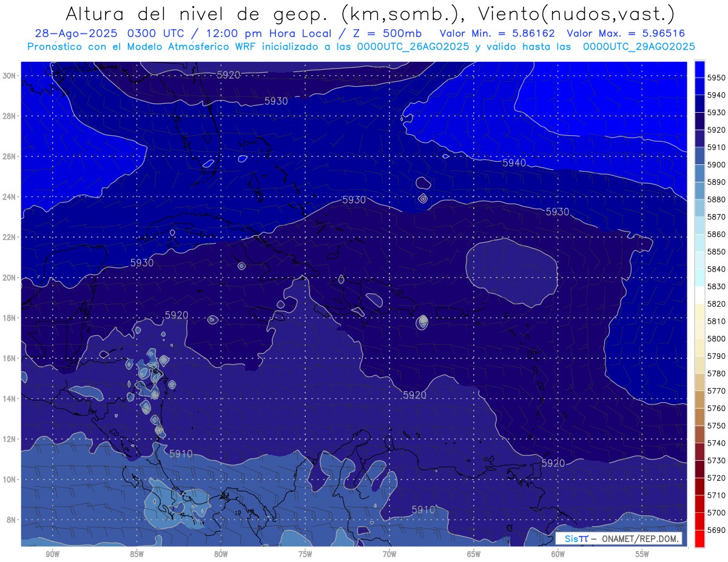Screen dimensions: 728x562
Task: Click the 12N latitude axis label
Action: point(10,439)
